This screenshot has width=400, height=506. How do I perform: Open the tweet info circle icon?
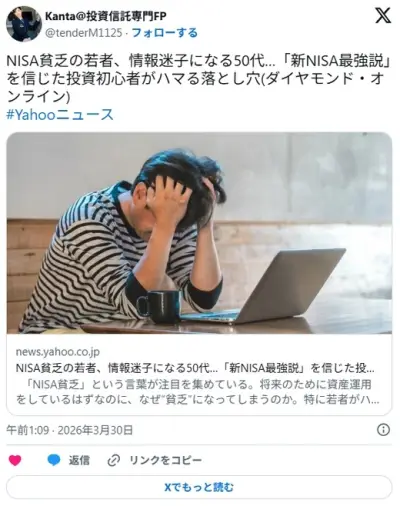pyautogui.click(x=383, y=430)
